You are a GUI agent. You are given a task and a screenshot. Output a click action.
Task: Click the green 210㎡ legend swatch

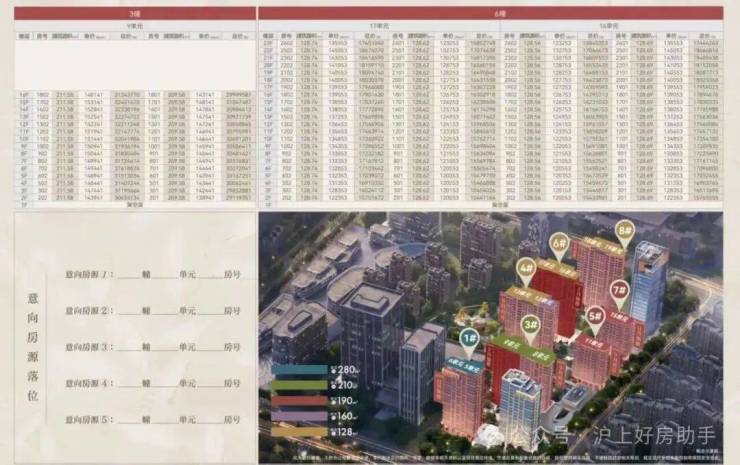(300, 385)
